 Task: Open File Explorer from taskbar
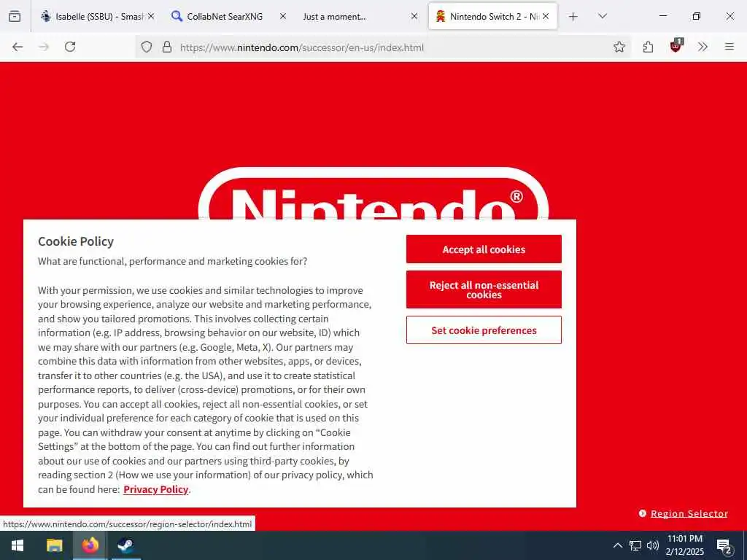(54, 545)
